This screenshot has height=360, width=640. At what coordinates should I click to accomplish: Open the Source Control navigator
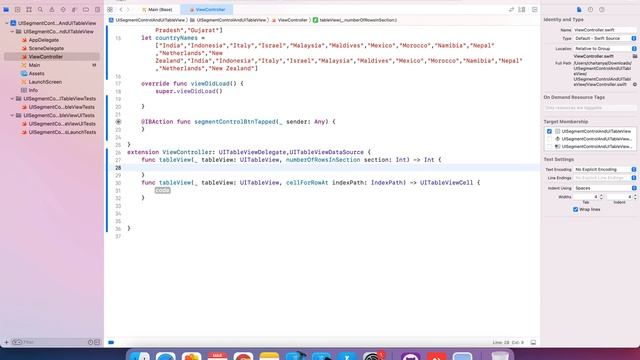17,9
